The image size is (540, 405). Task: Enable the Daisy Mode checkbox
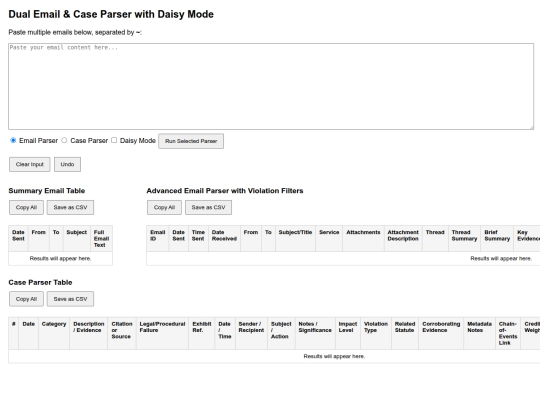click(114, 141)
